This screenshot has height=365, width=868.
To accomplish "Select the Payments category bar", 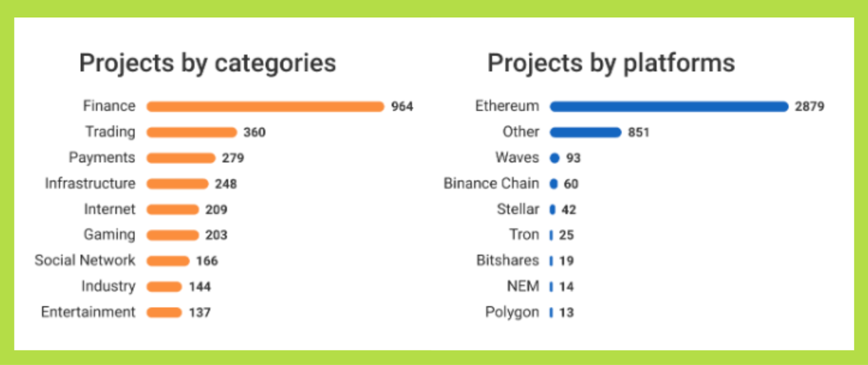I will tap(181, 158).
